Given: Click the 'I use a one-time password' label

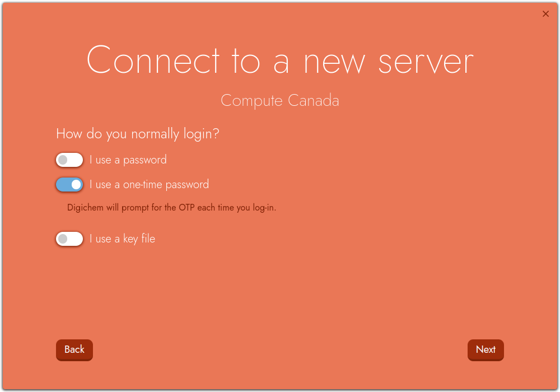Looking at the screenshot, I should 149,184.
